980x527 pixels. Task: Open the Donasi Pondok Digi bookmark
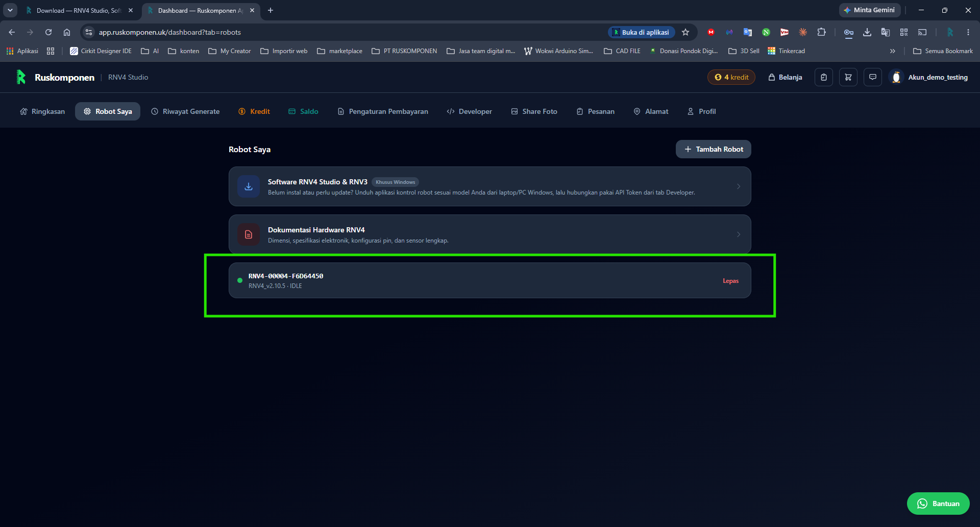[683, 51]
